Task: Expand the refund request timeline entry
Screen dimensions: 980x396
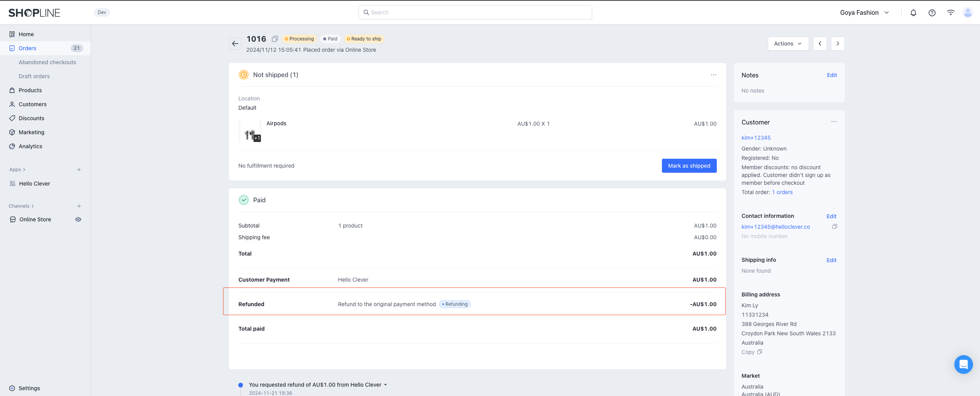Action: tap(385, 385)
